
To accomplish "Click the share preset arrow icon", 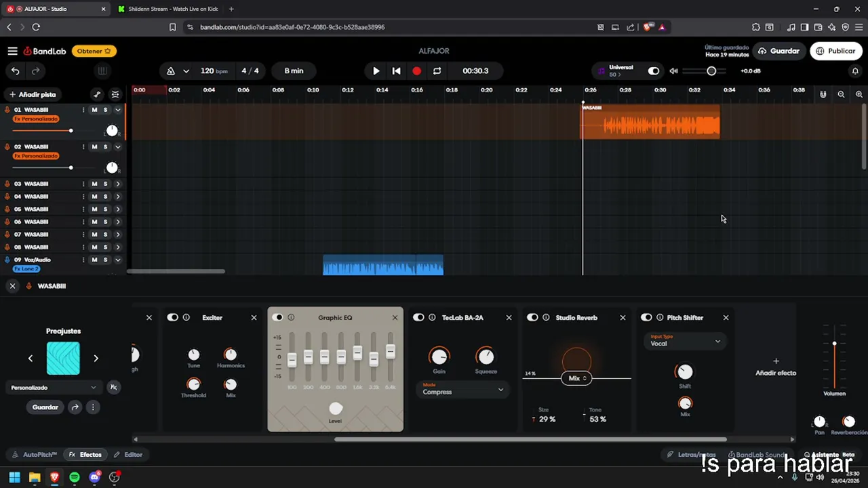I will [x=75, y=407].
